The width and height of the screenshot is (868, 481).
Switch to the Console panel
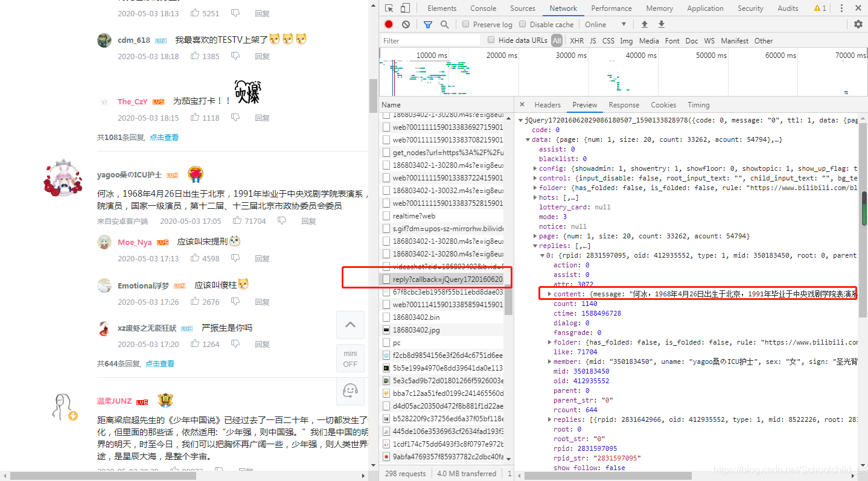point(483,8)
